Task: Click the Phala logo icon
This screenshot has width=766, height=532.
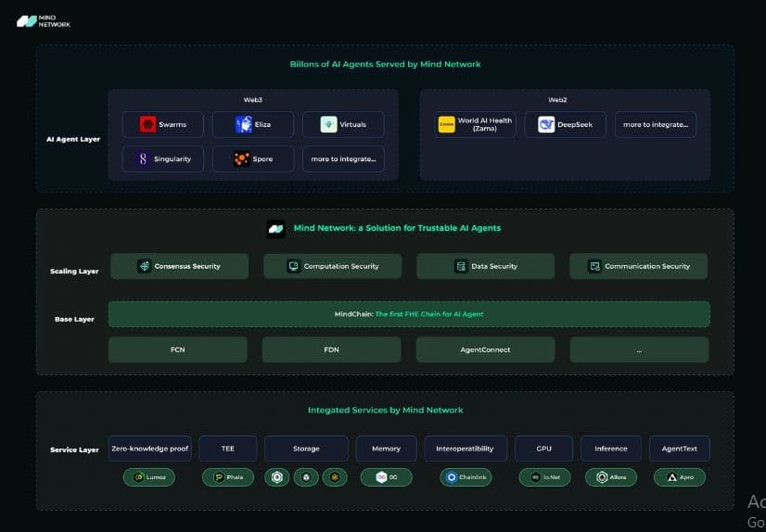Action: pos(218,476)
